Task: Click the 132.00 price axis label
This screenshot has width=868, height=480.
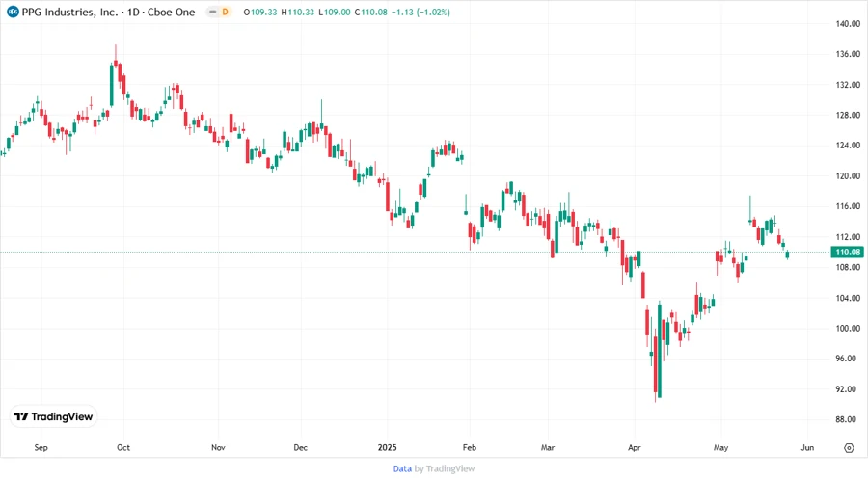Action: coord(848,85)
